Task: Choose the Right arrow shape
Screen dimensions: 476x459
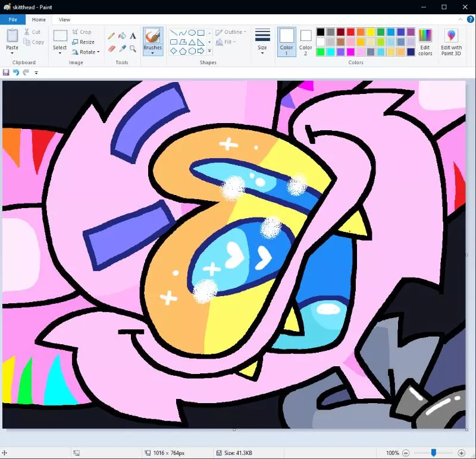Action: pos(201,51)
